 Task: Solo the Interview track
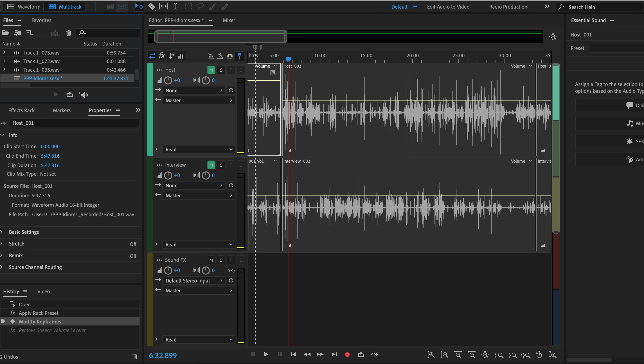(221, 165)
